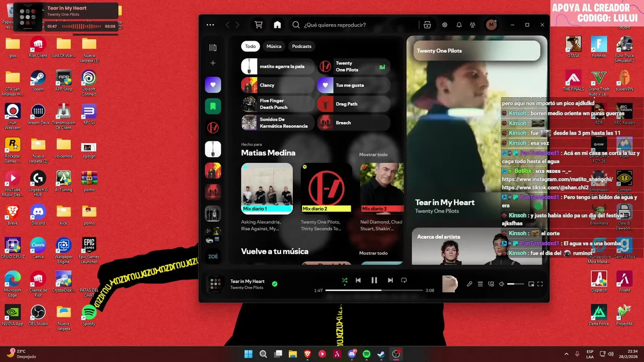Screen dimensions: 644x362
Task: Skip to previous track
Action: (358, 280)
